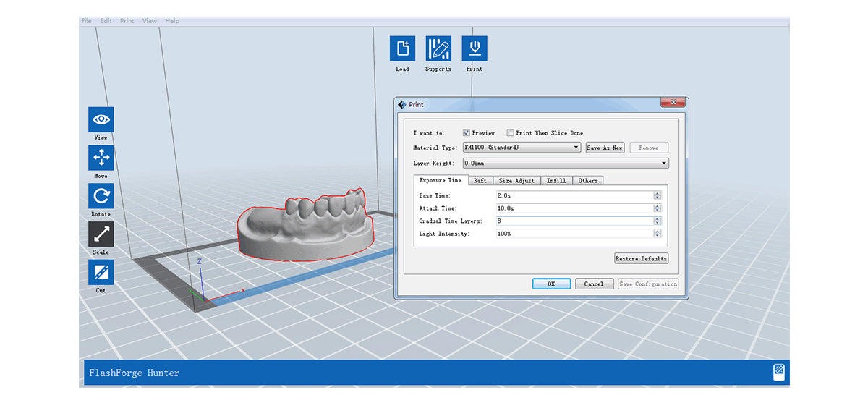Choose the Rotate tool
Viewport: 868px width, 416px height.
tap(101, 196)
